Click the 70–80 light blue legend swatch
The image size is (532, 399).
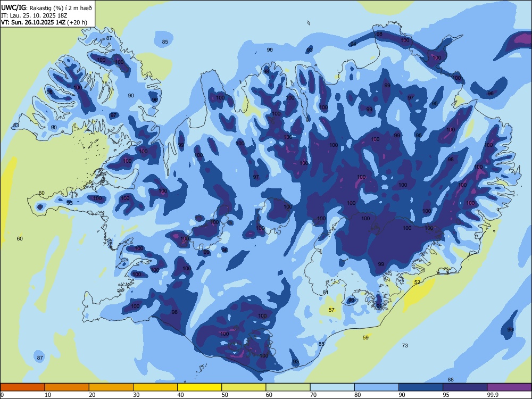[332, 387]
